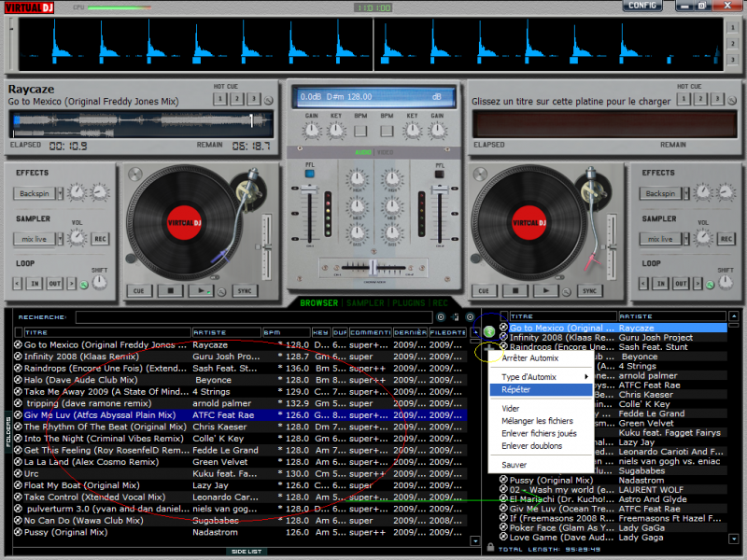Click the green Automix icon in the playlist
Screen dimensions: 747x560
[489, 331]
